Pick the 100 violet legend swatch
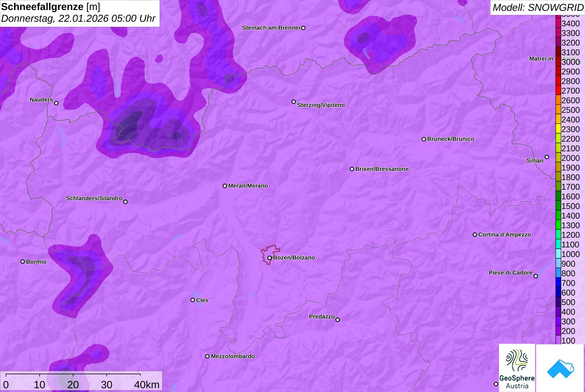 (x=558, y=341)
